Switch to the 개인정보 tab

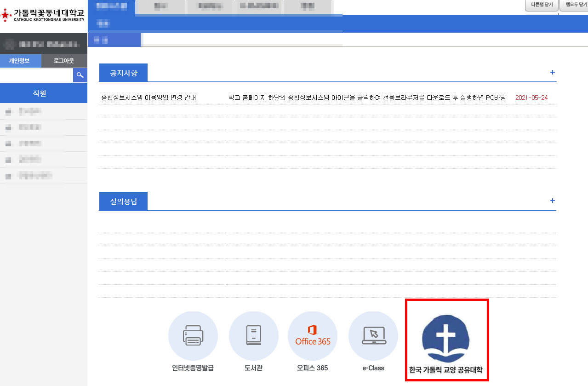pos(21,61)
